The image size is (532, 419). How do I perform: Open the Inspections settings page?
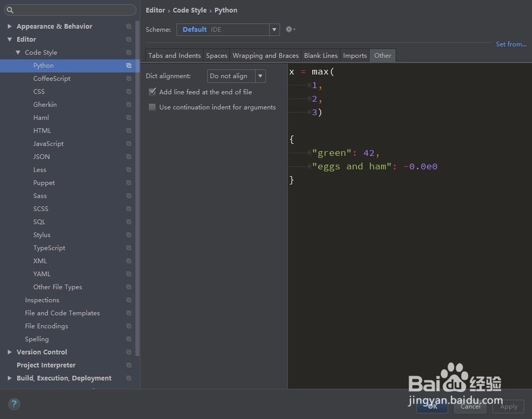tap(42, 300)
